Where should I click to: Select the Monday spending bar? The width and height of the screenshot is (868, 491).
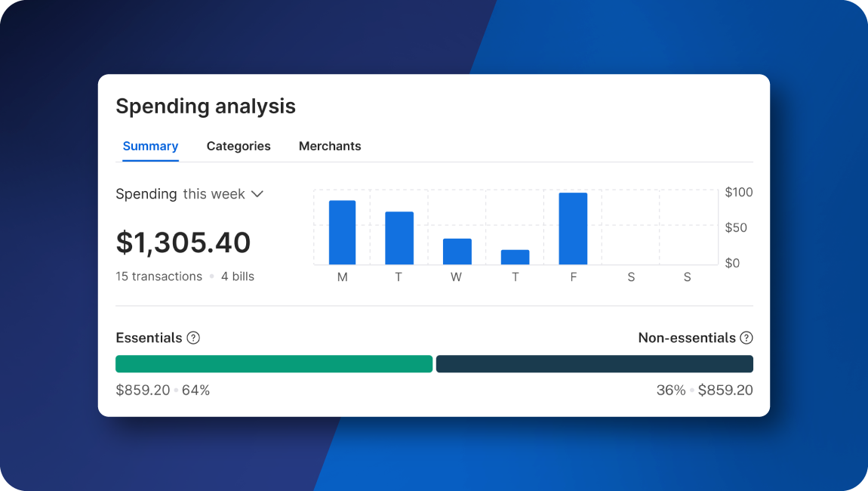click(342, 230)
